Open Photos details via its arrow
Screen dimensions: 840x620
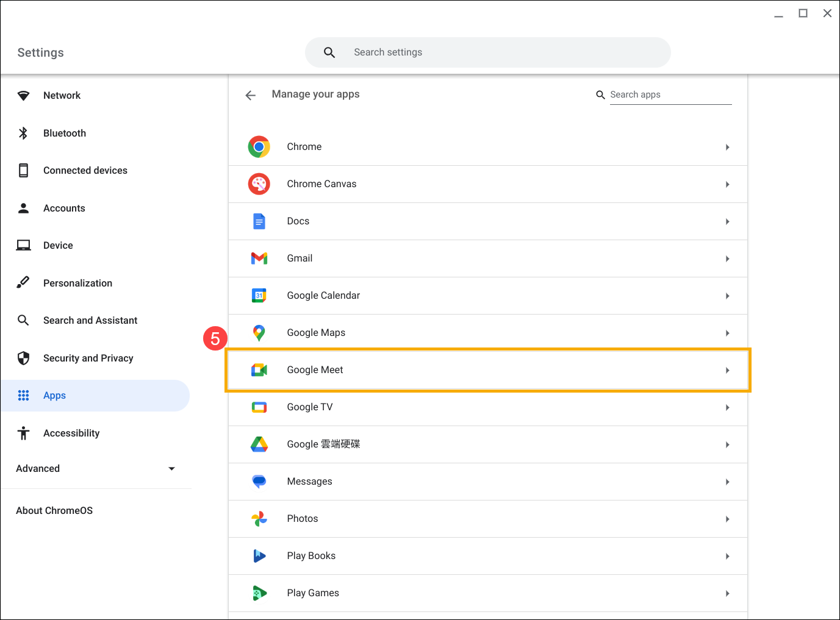(728, 519)
